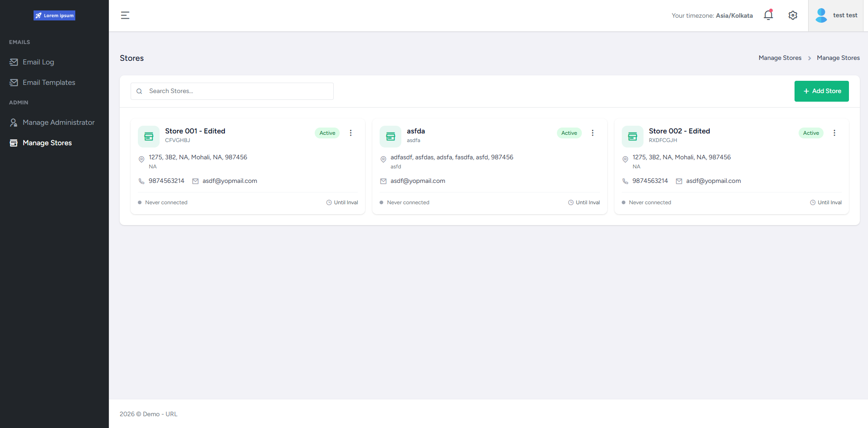Select Manage Stores in sidebar
Screen dimensions: 868x428
(47, 143)
